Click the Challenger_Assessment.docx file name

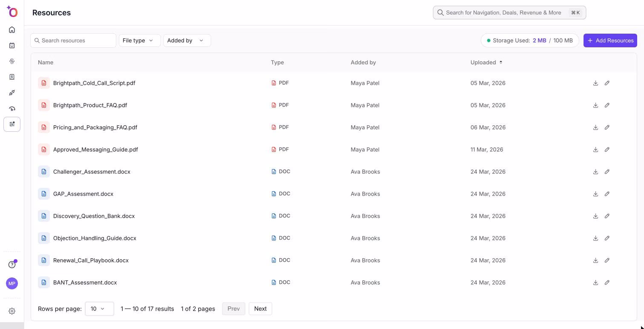coord(92,172)
